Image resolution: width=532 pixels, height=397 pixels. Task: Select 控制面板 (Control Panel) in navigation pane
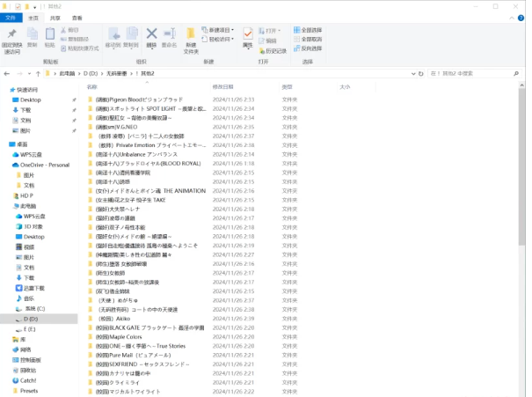point(26,360)
